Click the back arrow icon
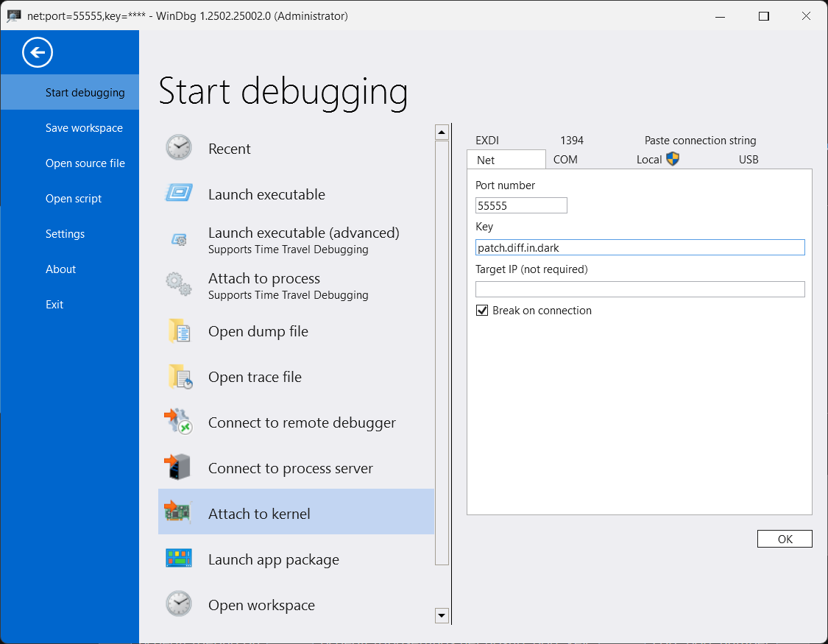 click(x=38, y=52)
